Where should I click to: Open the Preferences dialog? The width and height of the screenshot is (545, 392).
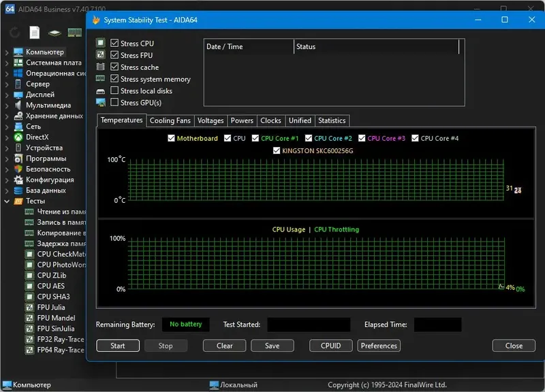378,346
